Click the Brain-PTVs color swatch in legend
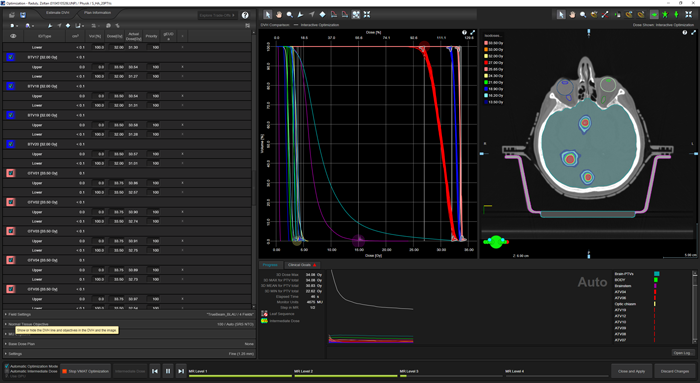 click(657, 274)
